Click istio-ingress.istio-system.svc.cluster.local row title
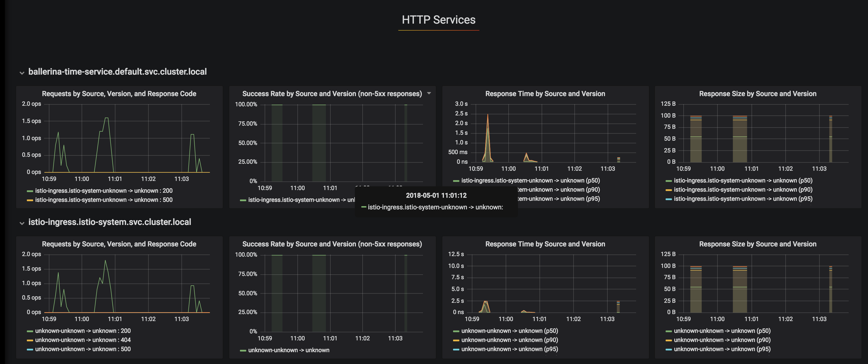Viewport: 868px width, 364px height. tap(110, 222)
